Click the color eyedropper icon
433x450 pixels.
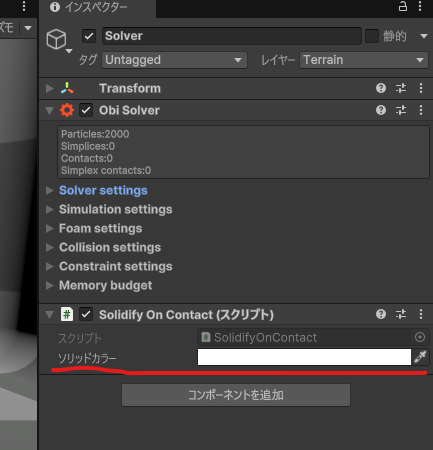tap(420, 357)
